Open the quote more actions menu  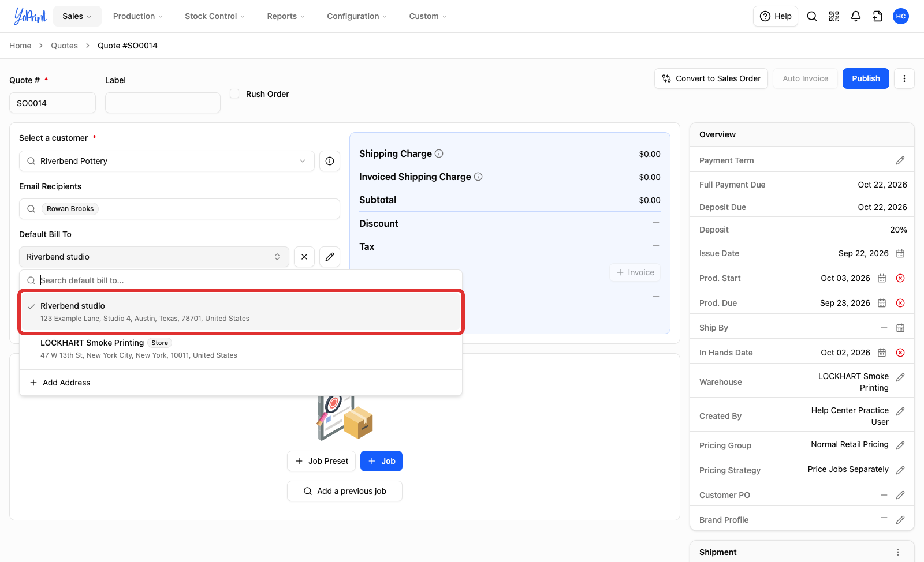pyautogui.click(x=904, y=78)
